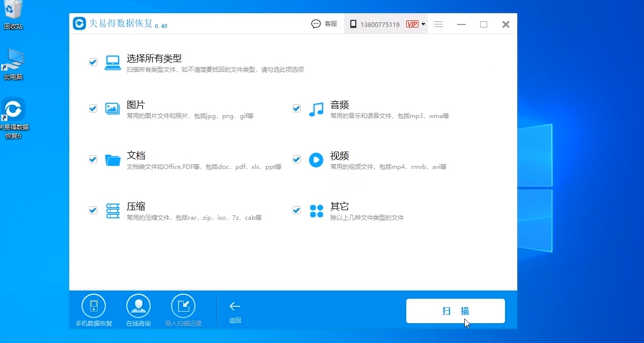Viewport: 644px width, 343px height.
Task: Click description text mentioning jpg, png, gif
Action: pyautogui.click(x=190, y=116)
